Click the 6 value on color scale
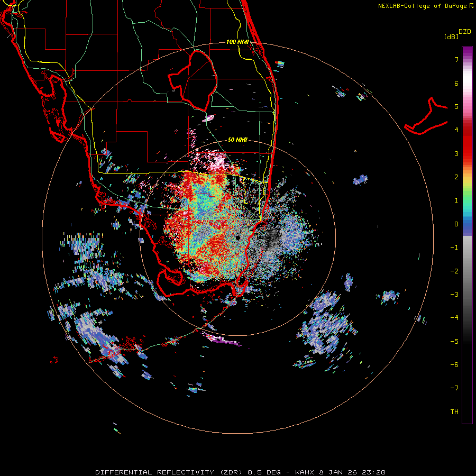This screenshot has width=476, height=476. point(456,83)
